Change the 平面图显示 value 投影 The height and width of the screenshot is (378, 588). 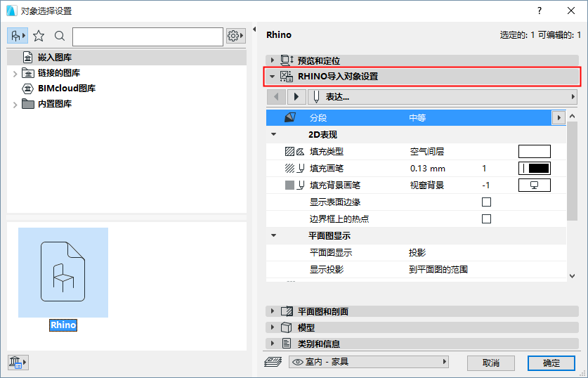(x=417, y=252)
